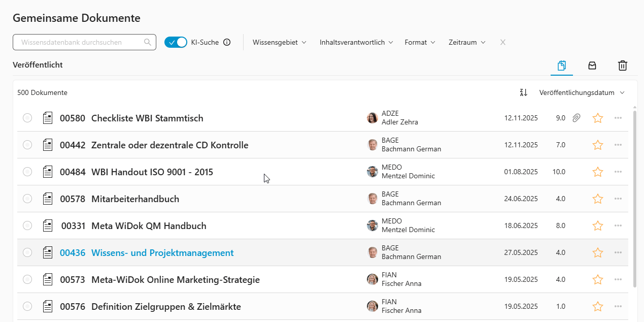
Task: Expand the Inhaltsverantwortlich filter dropdown
Action: click(356, 42)
